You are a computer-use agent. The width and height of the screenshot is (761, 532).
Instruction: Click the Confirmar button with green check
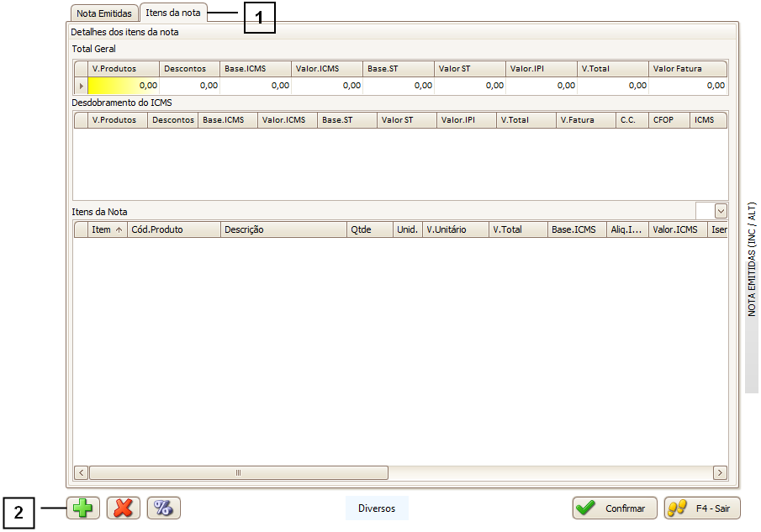(615, 508)
